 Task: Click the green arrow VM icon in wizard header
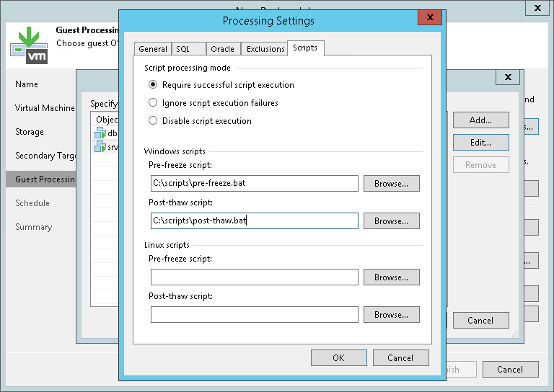coord(29,44)
